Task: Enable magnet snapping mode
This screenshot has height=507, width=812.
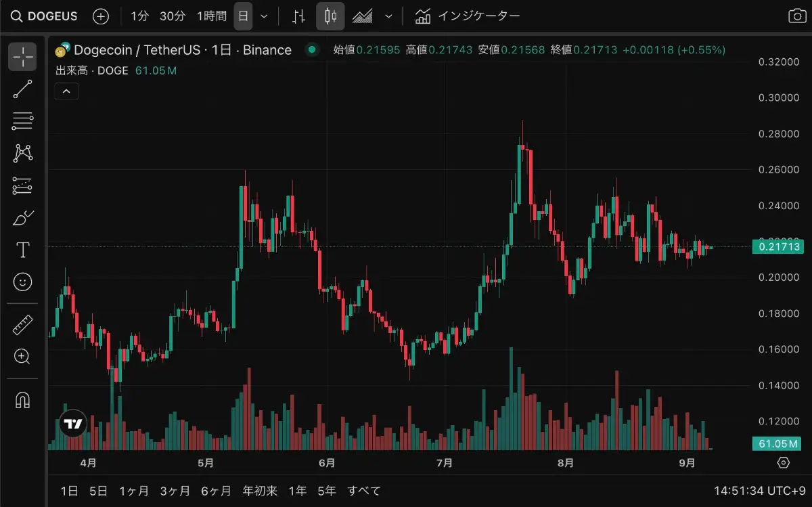Action: pos(22,401)
